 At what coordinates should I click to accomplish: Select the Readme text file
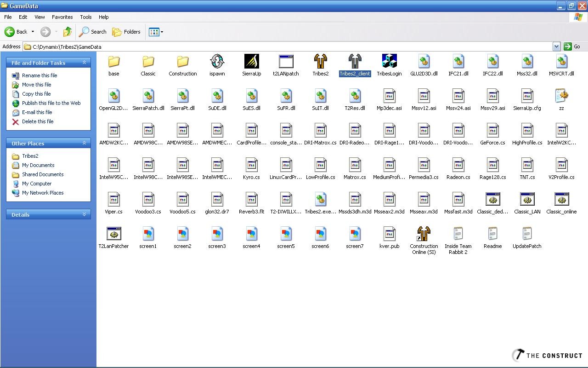coord(492,234)
